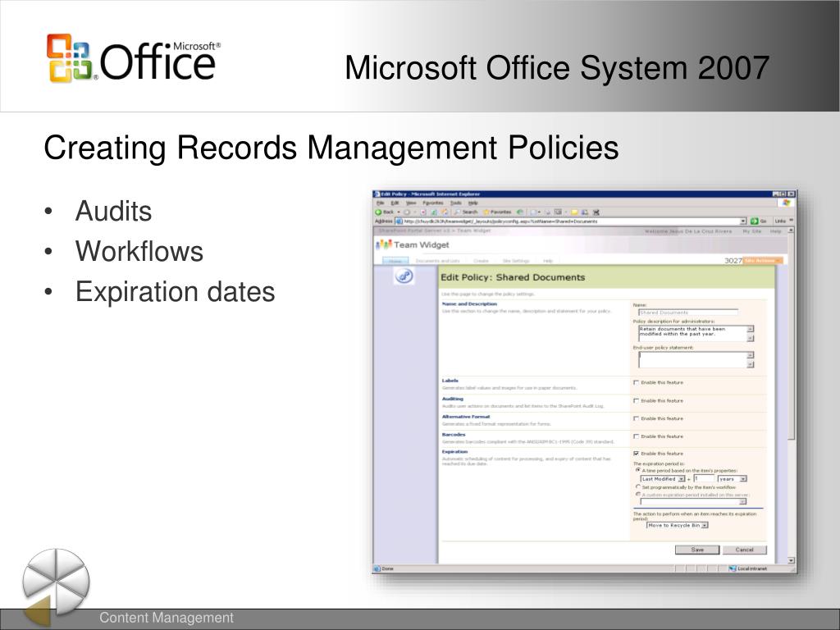Image resolution: width=840 pixels, height=630 pixels.
Task: Uncheck the Expiration enable feature checkbox
Action: (x=636, y=454)
